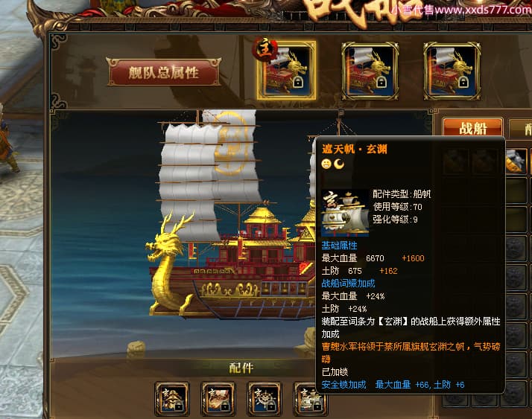Select the main flagship slot marked 主
This screenshot has height=419, width=532.
coord(287,71)
